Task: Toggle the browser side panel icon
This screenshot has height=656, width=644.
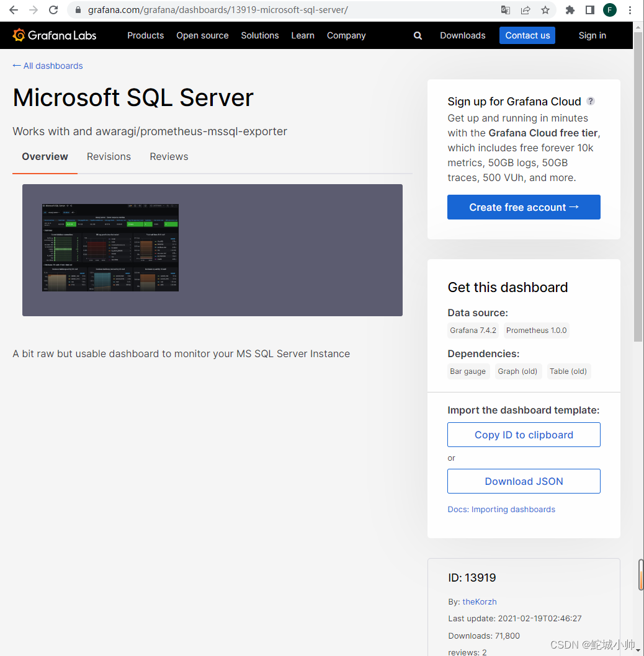Action: [589, 10]
